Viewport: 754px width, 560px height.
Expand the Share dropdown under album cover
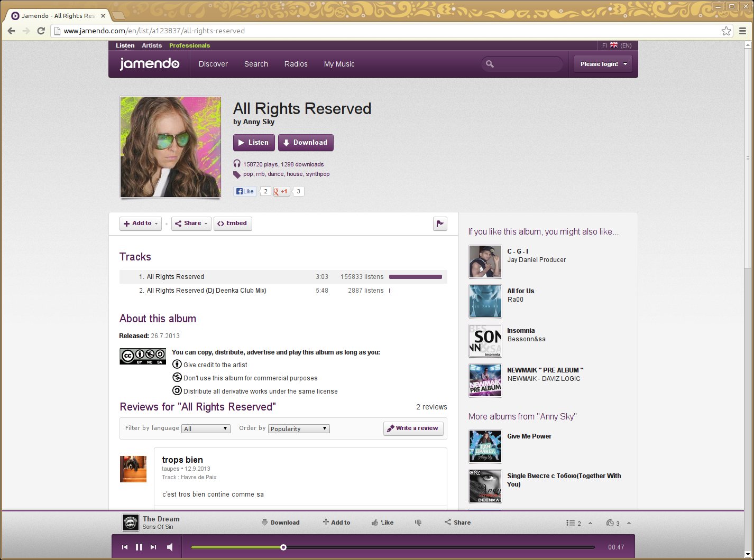click(x=191, y=223)
